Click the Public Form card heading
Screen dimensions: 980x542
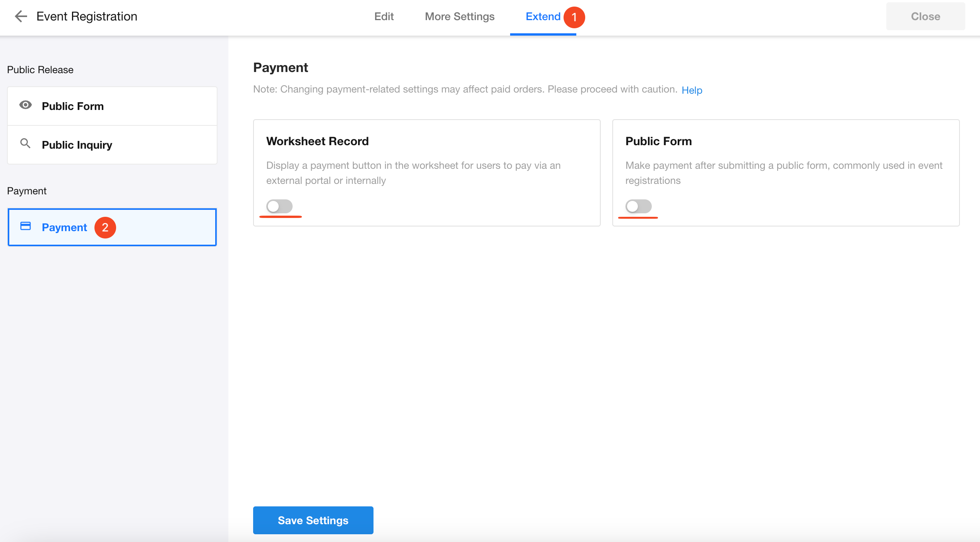(x=659, y=141)
